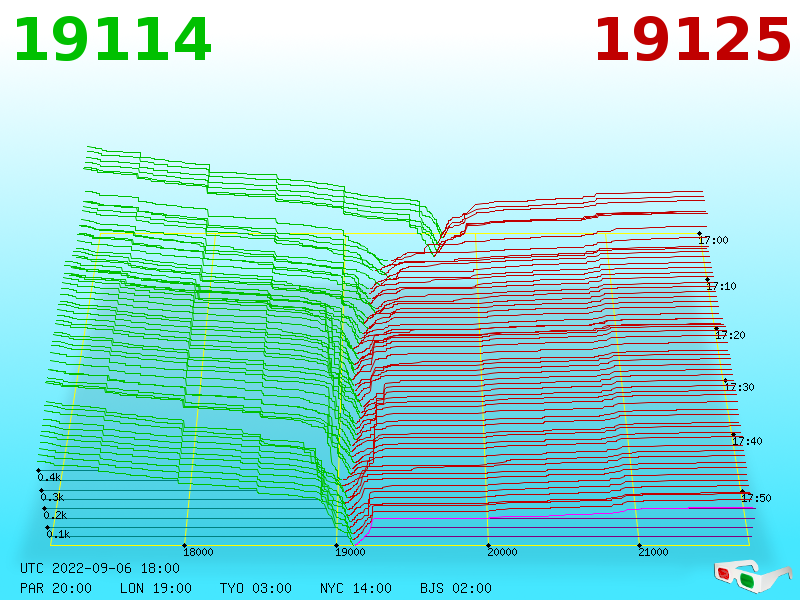Click the NYC 14:00 New York time
Viewport: 800px width, 600px height.
click(356, 588)
